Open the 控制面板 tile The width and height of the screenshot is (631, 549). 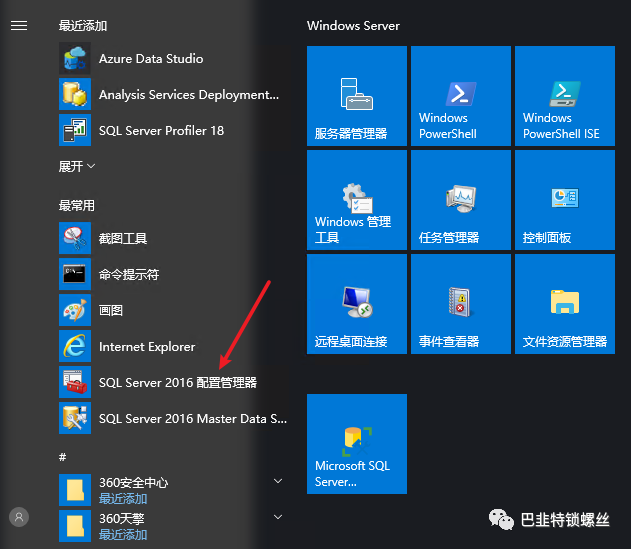point(565,200)
